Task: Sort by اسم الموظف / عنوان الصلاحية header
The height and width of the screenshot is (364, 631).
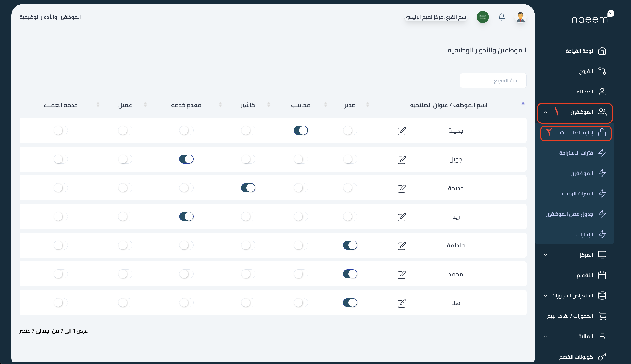Action: [449, 105]
